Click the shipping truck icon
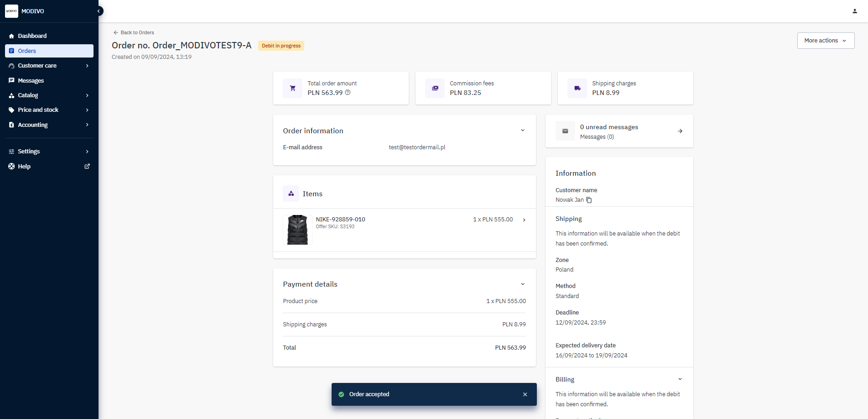Image resolution: width=868 pixels, height=419 pixels. pos(577,88)
